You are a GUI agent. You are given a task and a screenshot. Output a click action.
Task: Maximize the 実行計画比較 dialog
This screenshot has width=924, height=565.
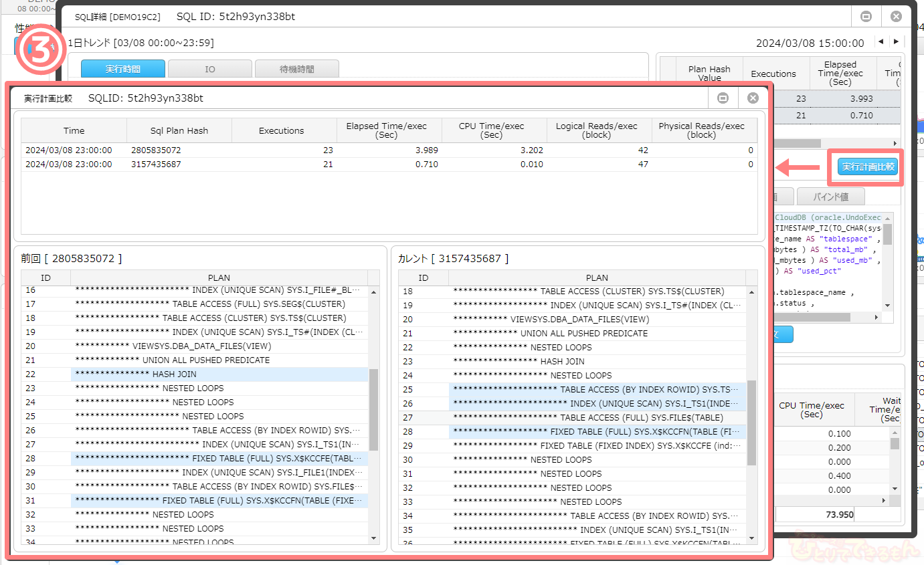(x=723, y=98)
